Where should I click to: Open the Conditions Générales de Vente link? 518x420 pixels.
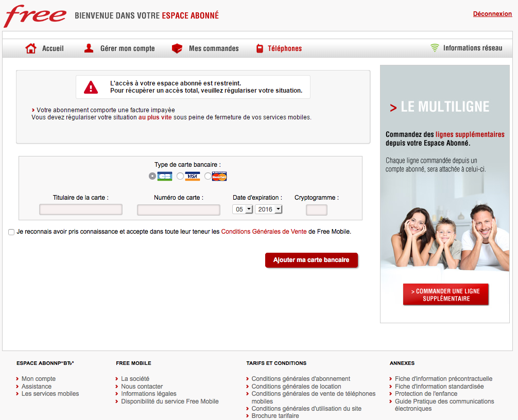click(x=264, y=232)
